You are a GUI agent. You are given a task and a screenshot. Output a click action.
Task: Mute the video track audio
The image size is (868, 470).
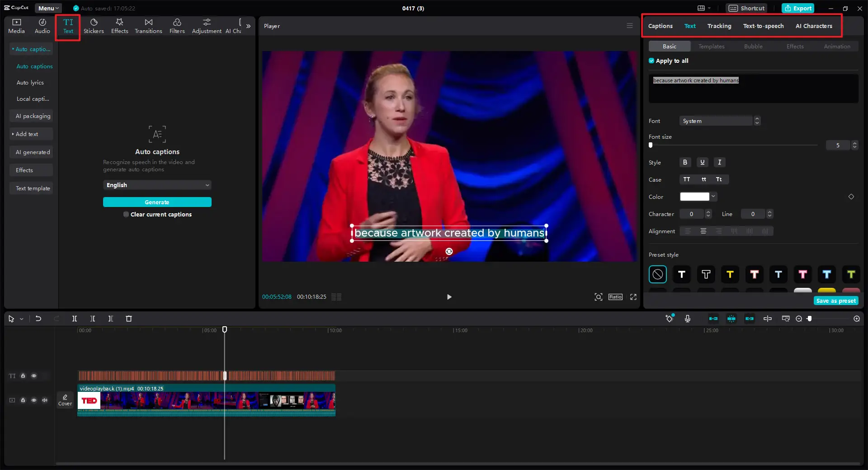pyautogui.click(x=45, y=400)
